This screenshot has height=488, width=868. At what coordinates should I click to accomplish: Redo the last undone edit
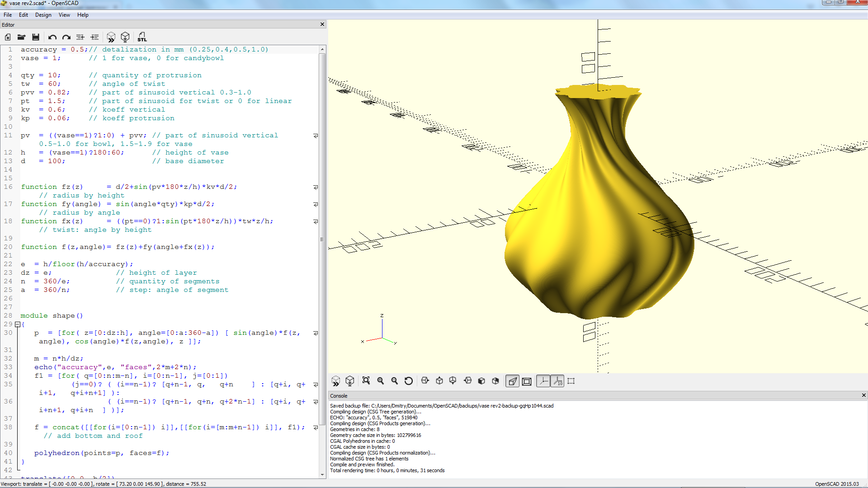tap(66, 37)
